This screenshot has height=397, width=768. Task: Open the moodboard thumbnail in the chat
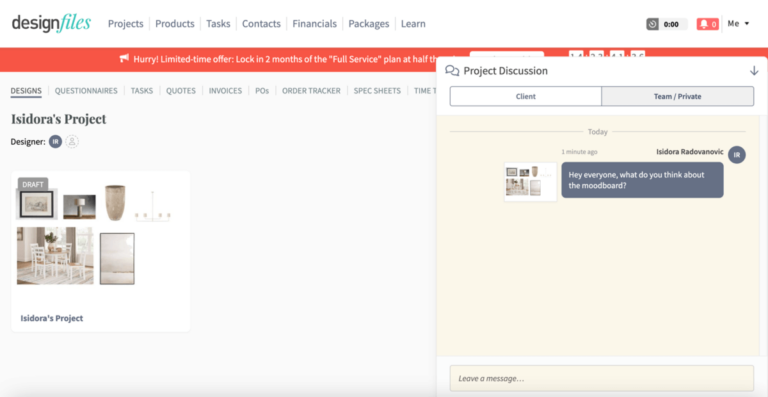tap(530, 182)
